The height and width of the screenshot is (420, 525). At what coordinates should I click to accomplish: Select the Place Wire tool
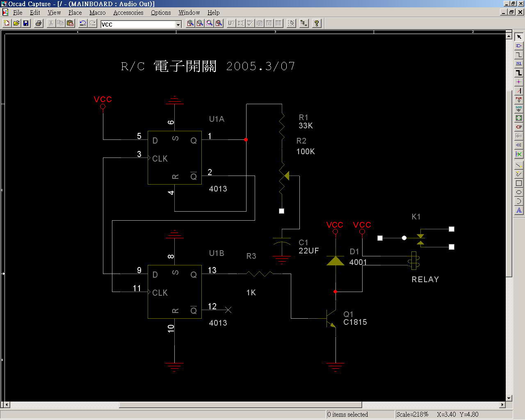pos(519,55)
